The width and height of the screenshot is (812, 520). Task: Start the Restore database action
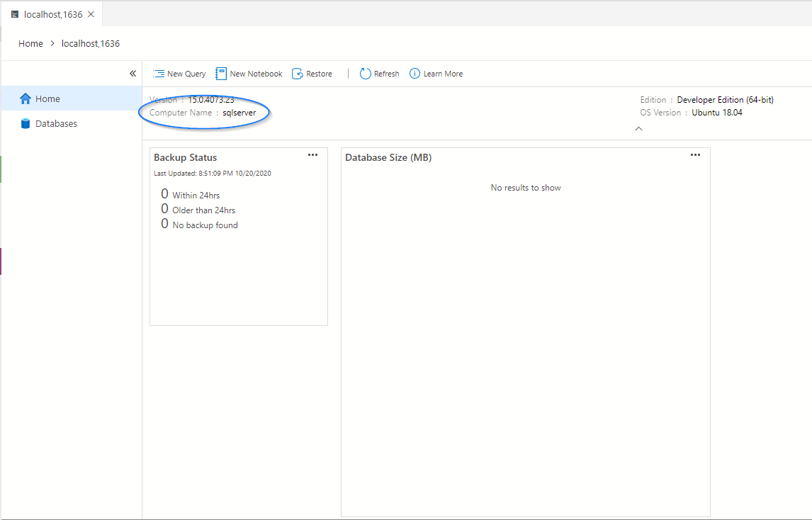click(298, 73)
